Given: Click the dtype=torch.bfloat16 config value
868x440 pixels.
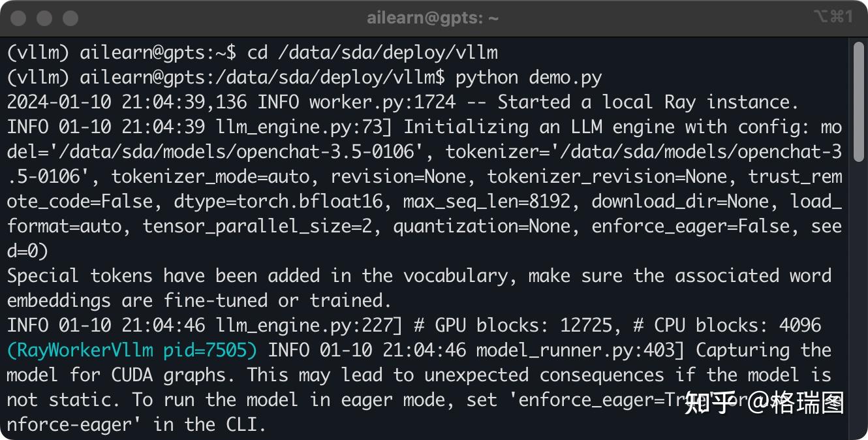Looking at the screenshot, I should 279,202.
